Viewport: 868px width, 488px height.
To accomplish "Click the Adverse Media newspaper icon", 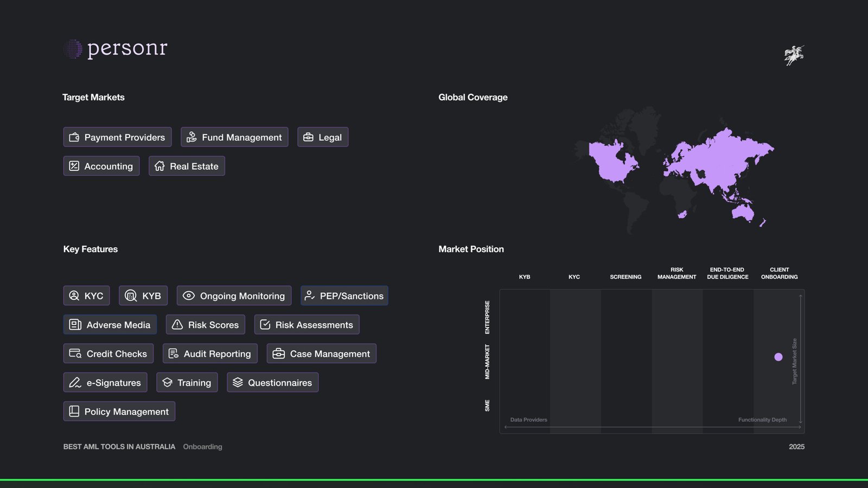I will (75, 325).
